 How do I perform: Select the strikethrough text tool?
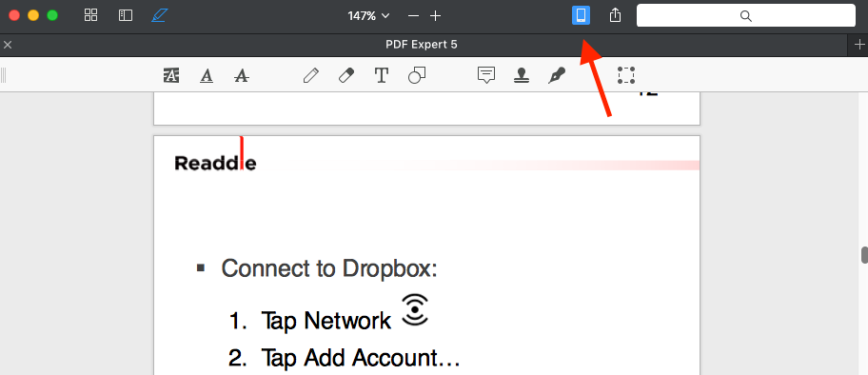click(x=242, y=75)
